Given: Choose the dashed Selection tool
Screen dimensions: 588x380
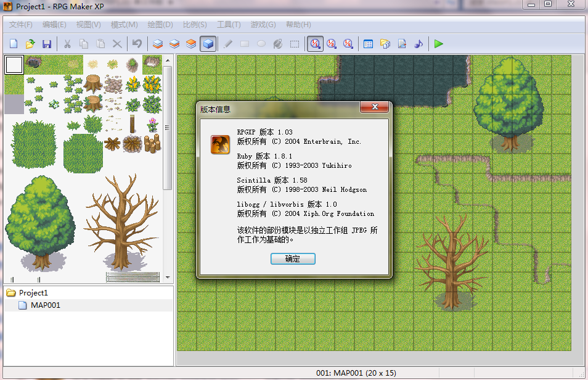Looking at the screenshot, I should click(x=295, y=44).
